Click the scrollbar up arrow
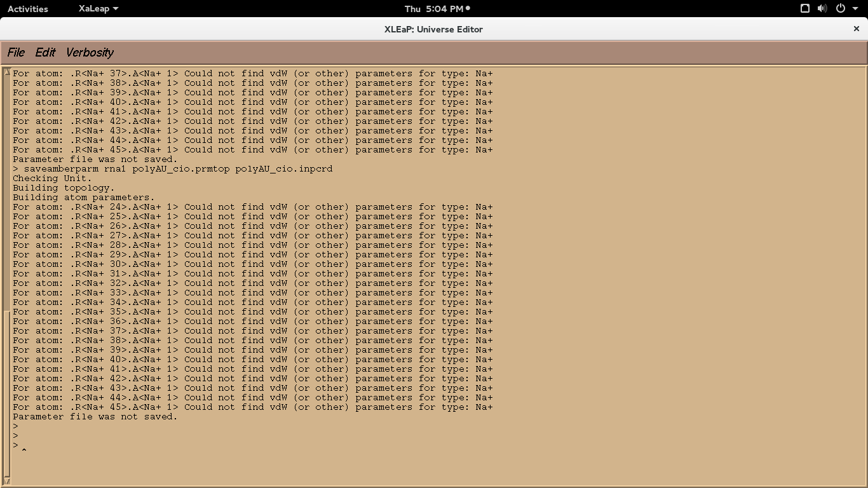The height and width of the screenshot is (488, 868). [x=6, y=72]
